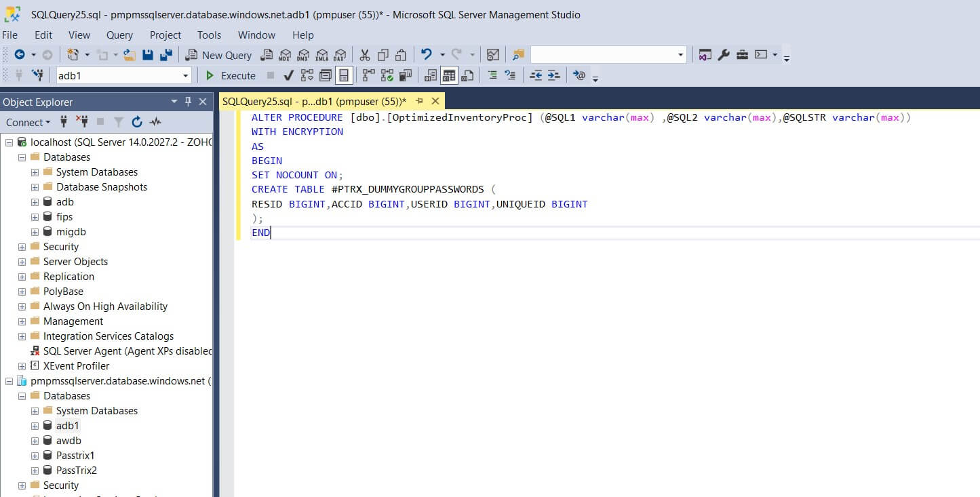Screen dimensions: 980x497
Task: Pin the Object Explorer panel
Action: tap(188, 102)
